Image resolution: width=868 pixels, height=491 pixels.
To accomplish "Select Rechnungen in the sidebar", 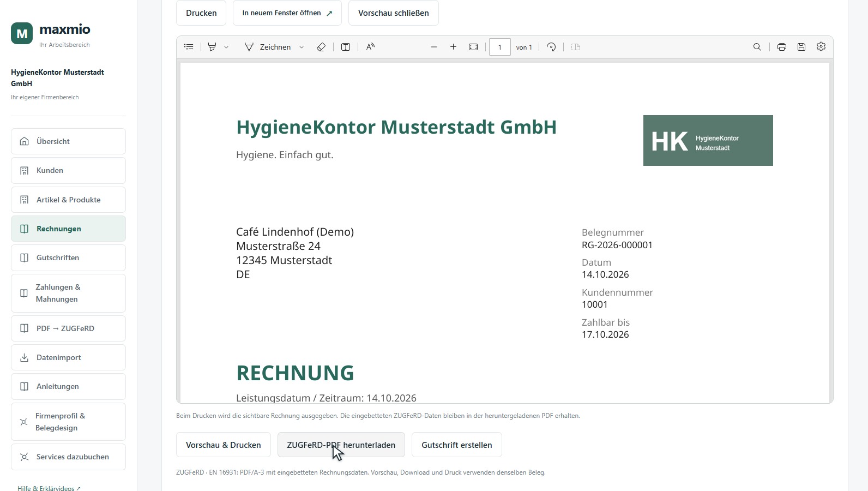I will [x=68, y=229].
